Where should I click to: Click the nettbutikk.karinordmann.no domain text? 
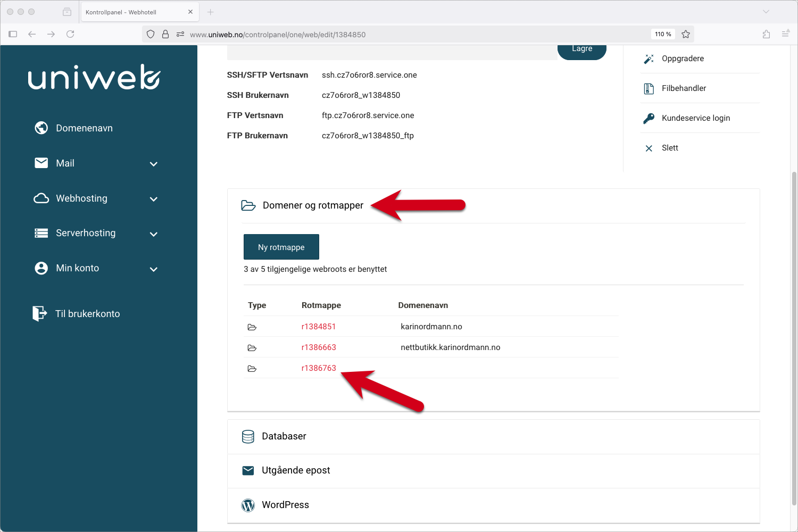click(451, 347)
